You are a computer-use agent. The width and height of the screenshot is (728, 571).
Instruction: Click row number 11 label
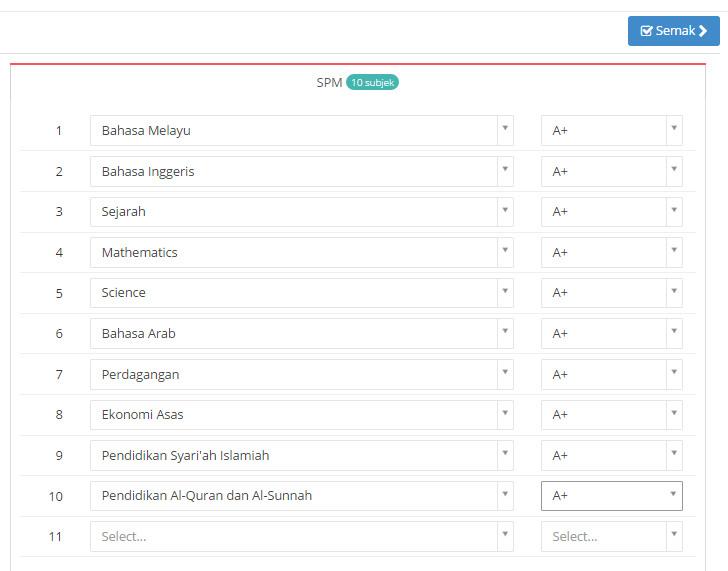(x=55, y=537)
